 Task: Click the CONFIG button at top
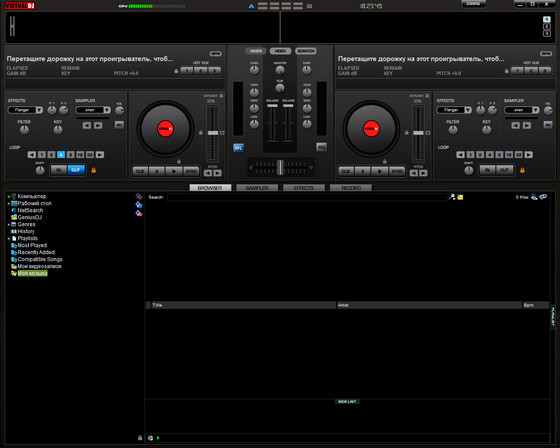[473, 4]
